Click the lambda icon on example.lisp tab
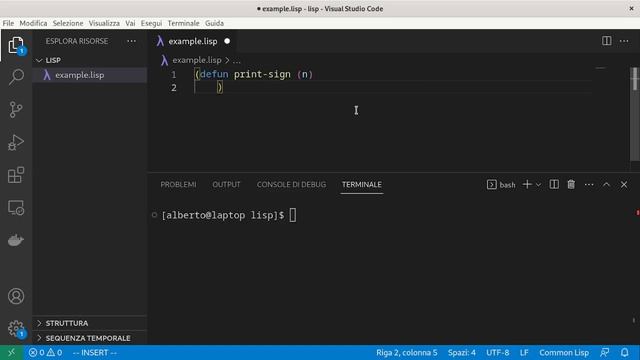 [x=160, y=41]
